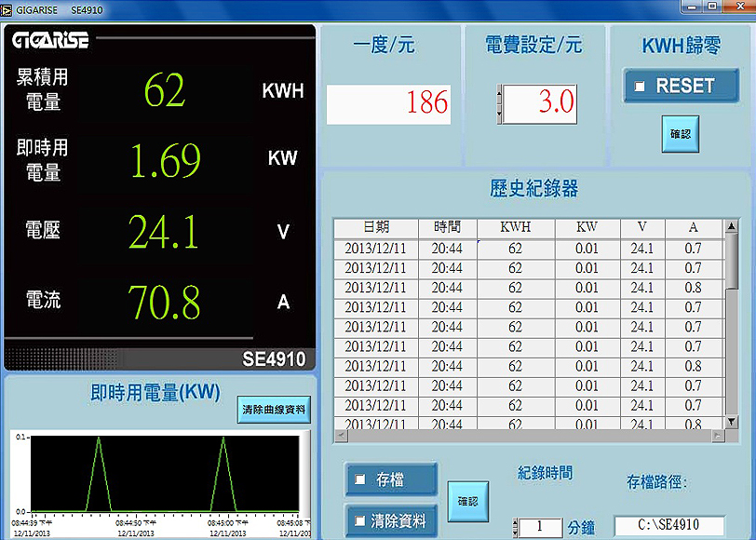
Task: Minimize the GIGARISE SE4910 window
Action: coord(693,7)
